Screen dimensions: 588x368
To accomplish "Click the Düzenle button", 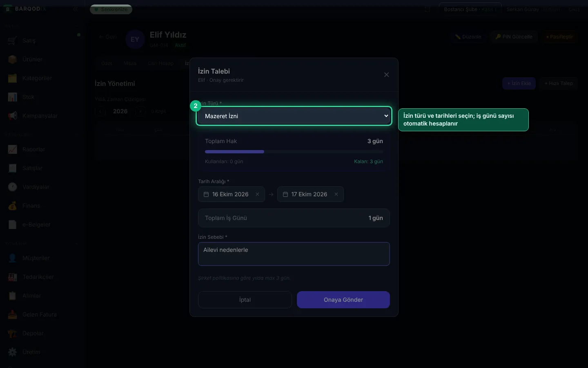I will coord(468,37).
